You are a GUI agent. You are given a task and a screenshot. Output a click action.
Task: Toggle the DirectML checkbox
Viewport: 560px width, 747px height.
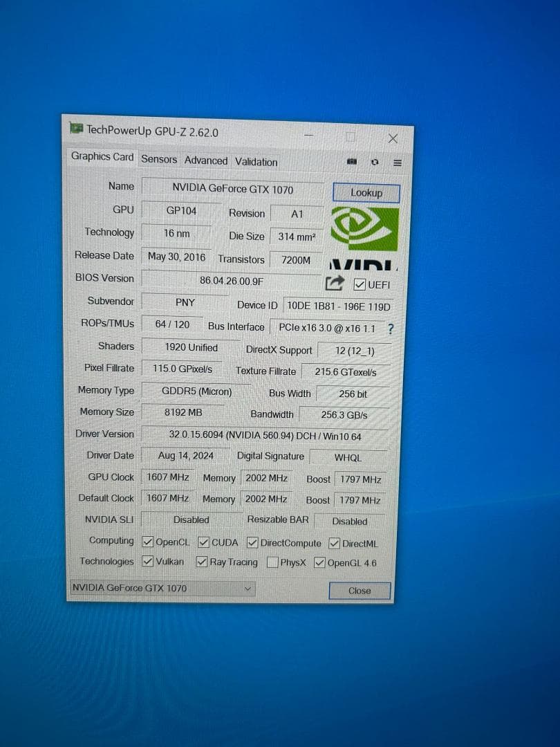tap(335, 543)
